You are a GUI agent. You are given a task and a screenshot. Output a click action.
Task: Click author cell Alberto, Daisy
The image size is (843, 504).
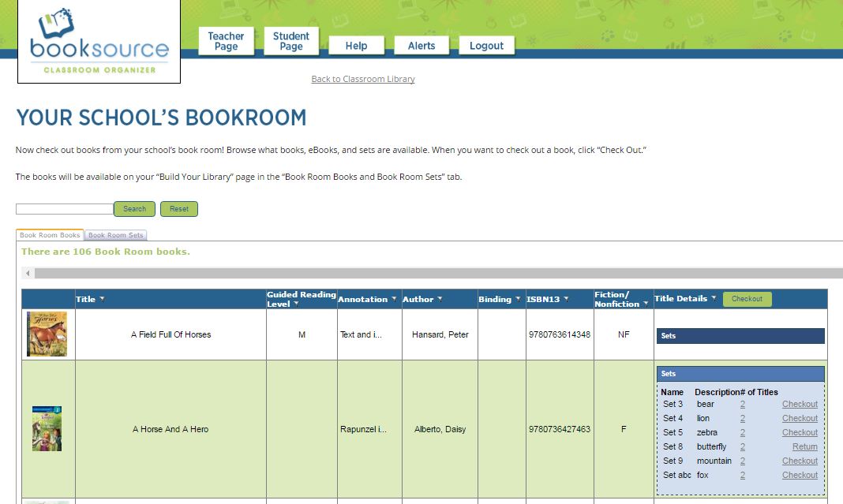(440, 429)
